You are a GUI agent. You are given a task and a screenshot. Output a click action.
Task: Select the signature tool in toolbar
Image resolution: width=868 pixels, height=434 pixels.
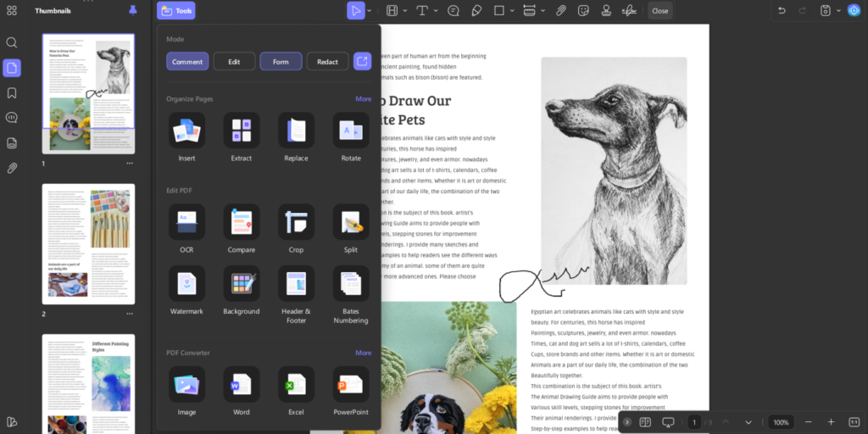point(628,11)
